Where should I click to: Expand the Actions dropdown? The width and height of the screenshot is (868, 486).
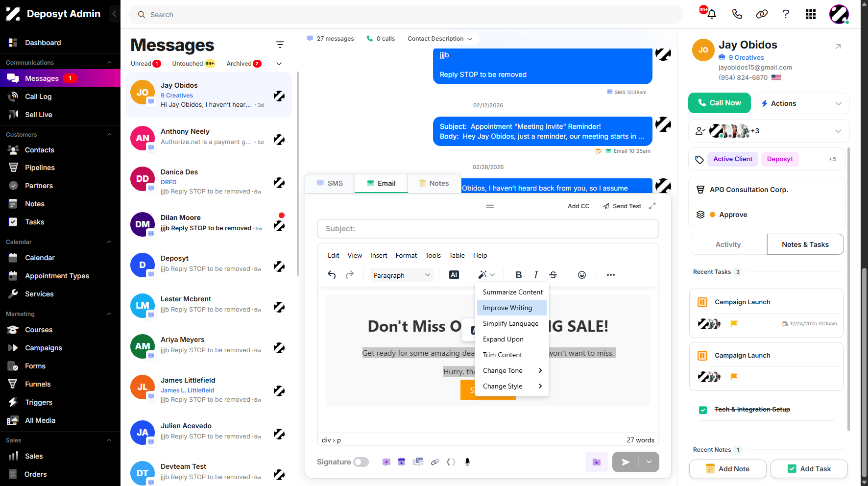(802, 103)
